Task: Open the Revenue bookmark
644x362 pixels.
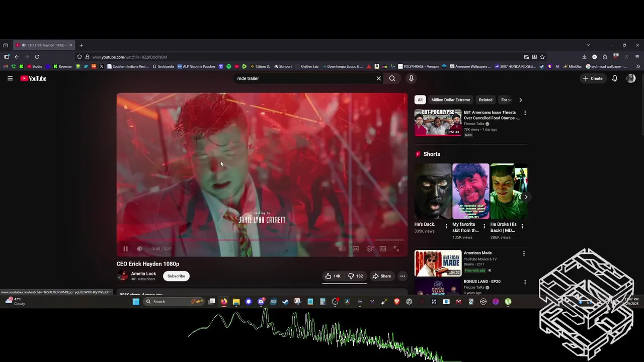Action: [x=62, y=66]
